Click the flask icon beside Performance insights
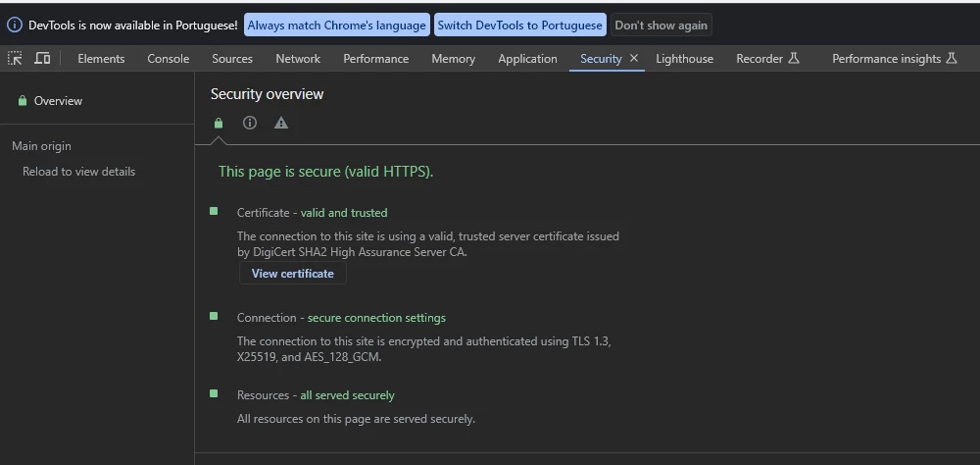 pos(952,58)
